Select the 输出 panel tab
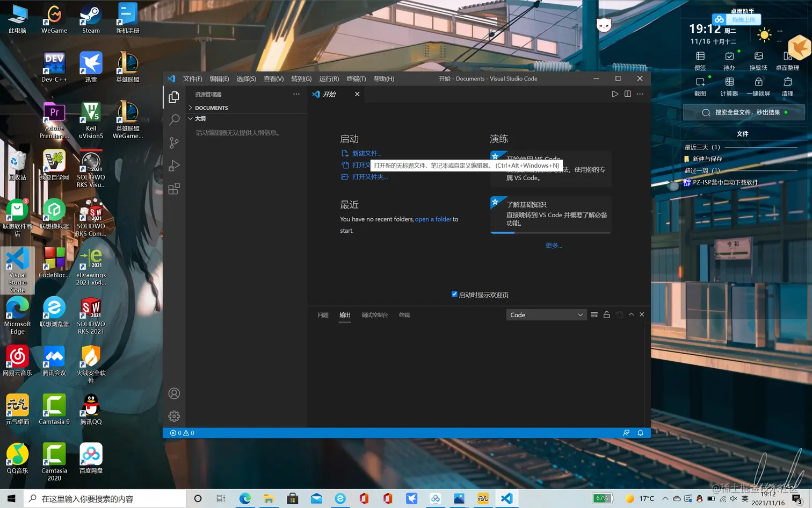Image resolution: width=812 pixels, height=508 pixels. coord(345,315)
